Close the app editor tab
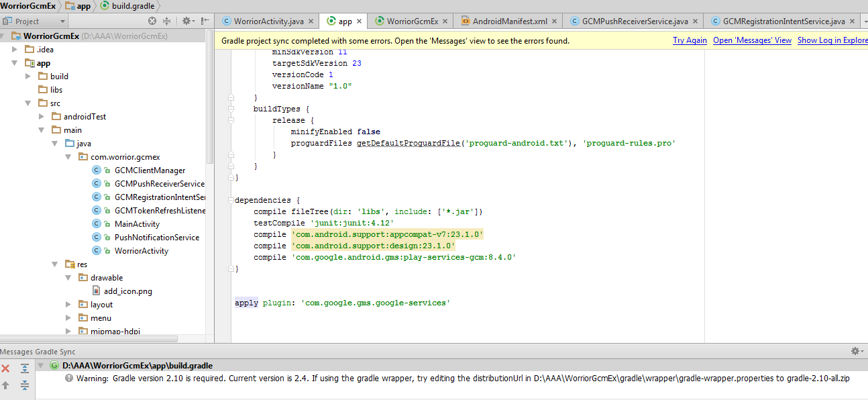Image resolution: width=868 pixels, height=400 pixels. click(360, 21)
